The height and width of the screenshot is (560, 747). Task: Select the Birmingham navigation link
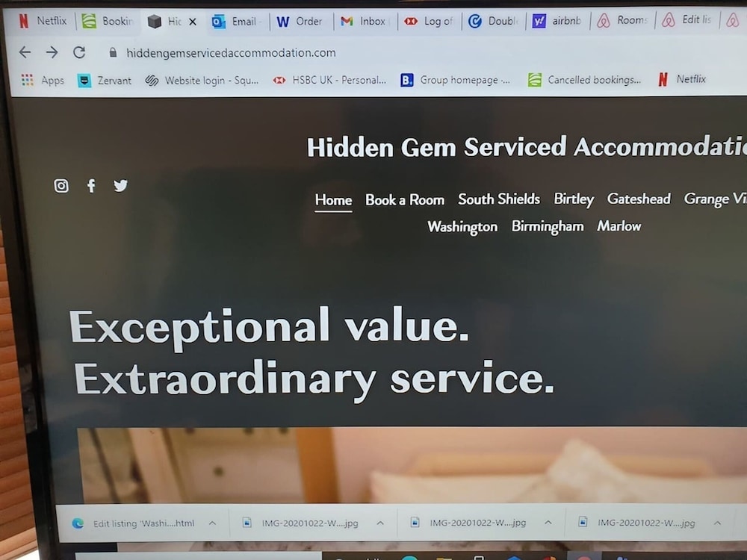(548, 227)
